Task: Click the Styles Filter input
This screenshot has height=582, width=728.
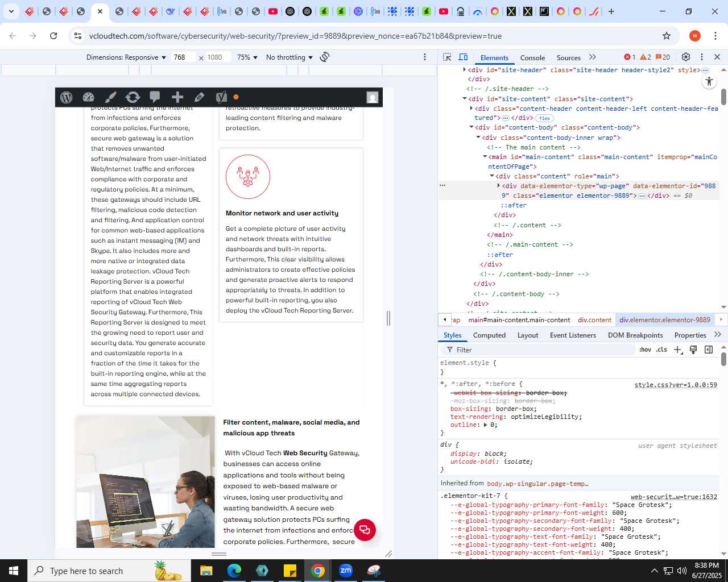Action: pyautogui.click(x=540, y=350)
